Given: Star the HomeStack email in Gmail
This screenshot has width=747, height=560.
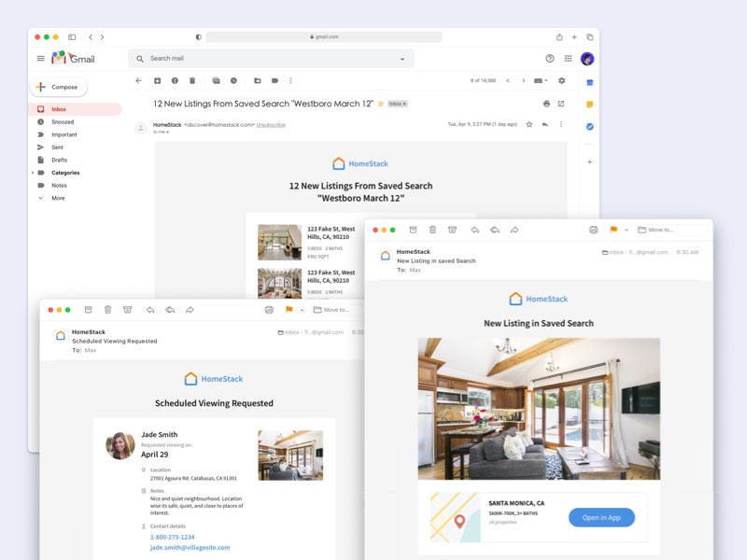Looking at the screenshot, I should (x=529, y=124).
